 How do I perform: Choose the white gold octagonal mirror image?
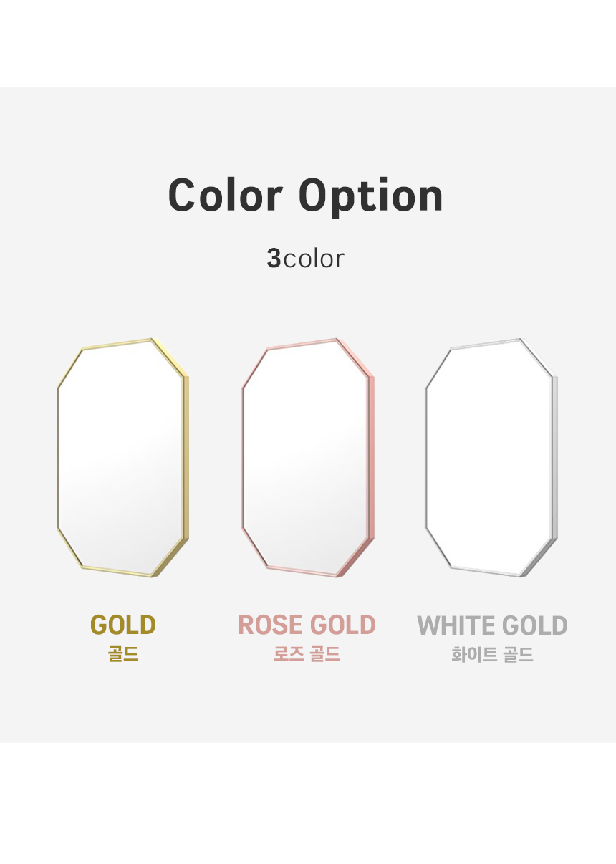[x=492, y=457]
